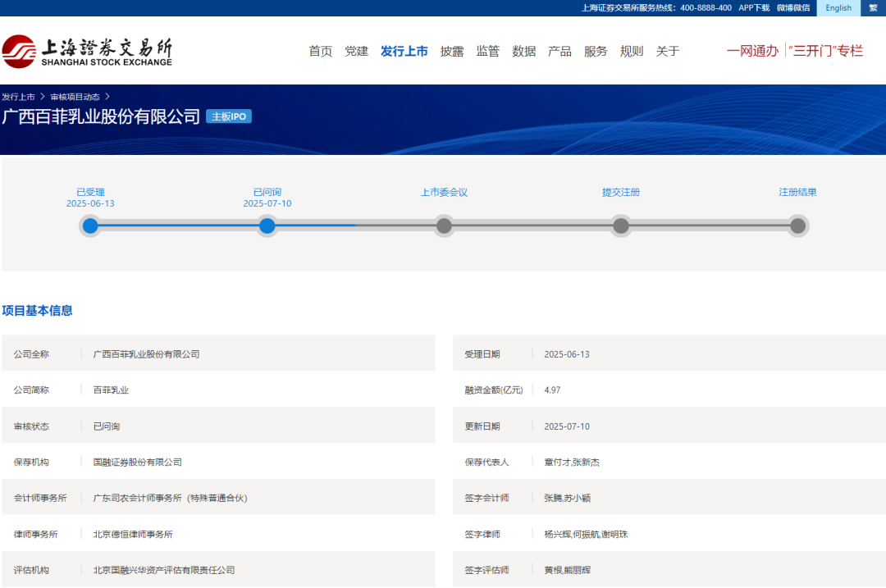Open the 数据 menu item
Viewport: 886px width, 588px height.
coord(523,52)
